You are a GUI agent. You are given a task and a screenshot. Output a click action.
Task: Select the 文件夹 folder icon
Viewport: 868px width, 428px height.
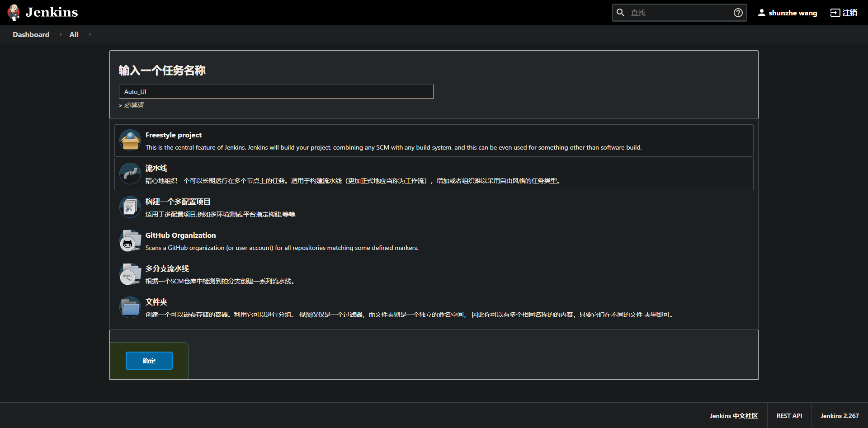[130, 308]
